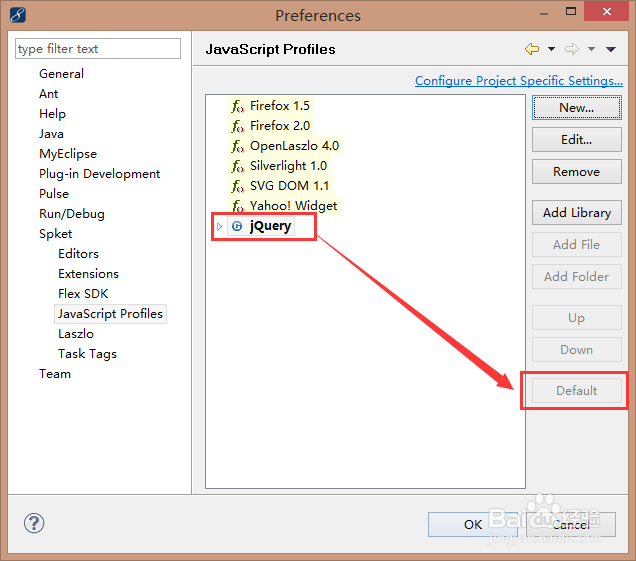Select Team in the preferences tree
The width and height of the screenshot is (636, 561).
coord(55,374)
